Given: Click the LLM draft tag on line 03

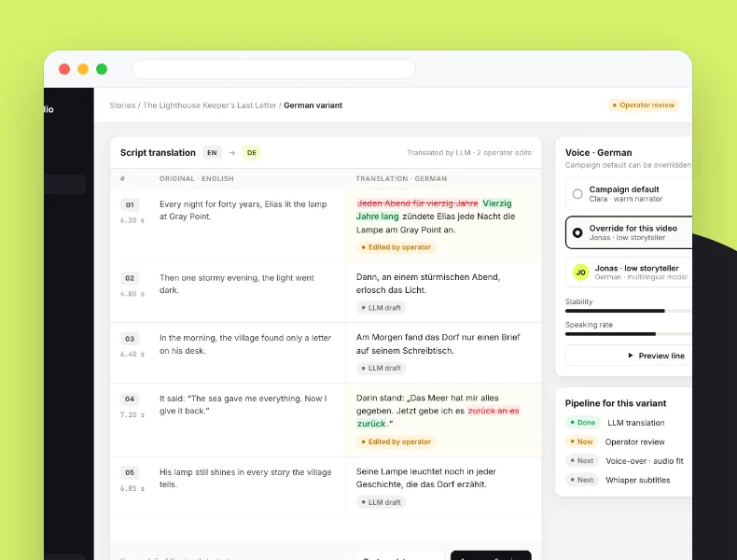Looking at the screenshot, I should (381, 368).
